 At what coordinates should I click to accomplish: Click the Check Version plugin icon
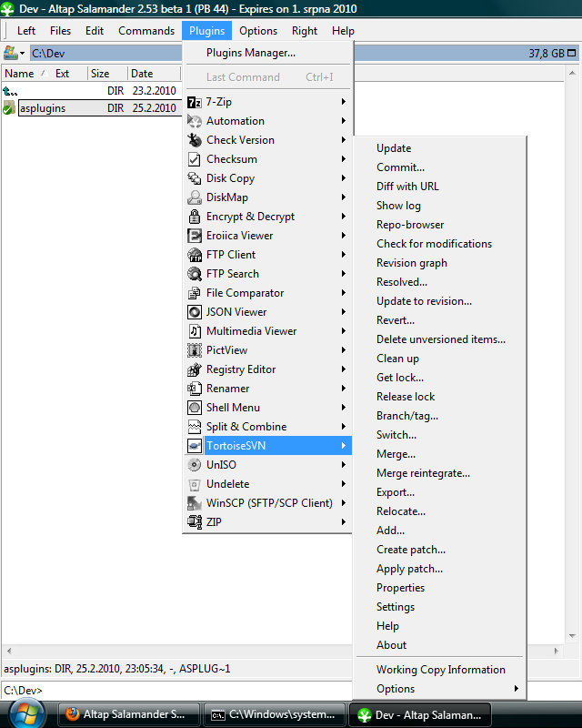194,140
